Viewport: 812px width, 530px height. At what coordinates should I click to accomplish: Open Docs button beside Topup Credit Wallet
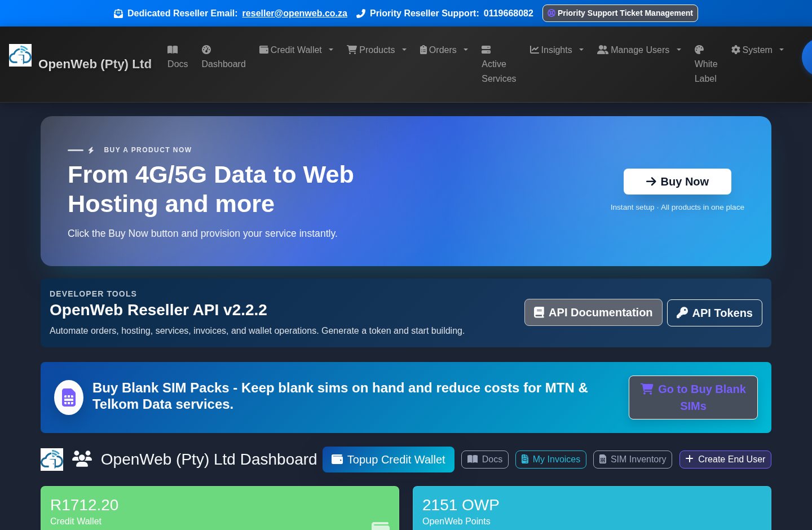(x=485, y=460)
